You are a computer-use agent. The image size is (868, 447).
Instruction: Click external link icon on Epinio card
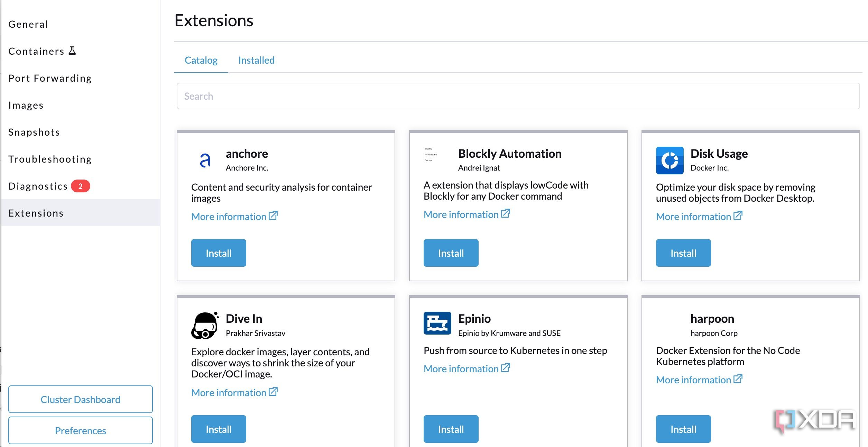click(506, 368)
